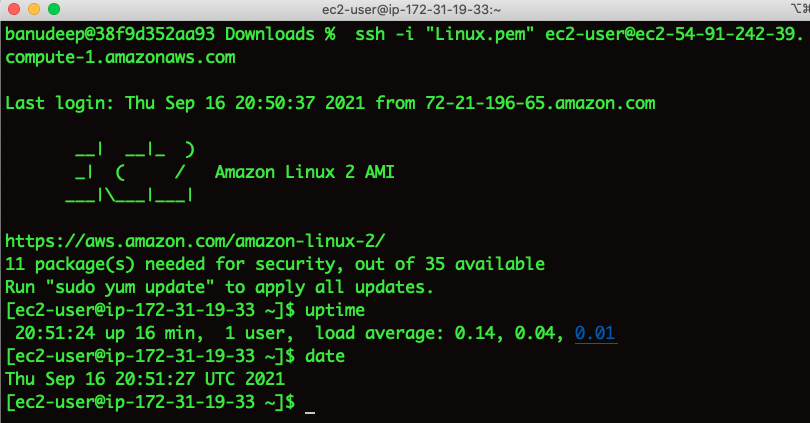This screenshot has width=810, height=423.
Task: Click the "Linux.pem" key file name
Action: (x=479, y=35)
